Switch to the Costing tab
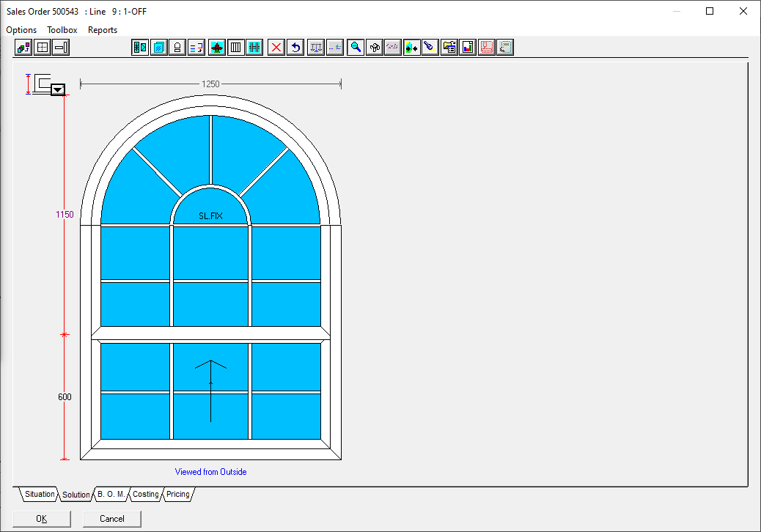This screenshot has height=532, width=761. [145, 495]
